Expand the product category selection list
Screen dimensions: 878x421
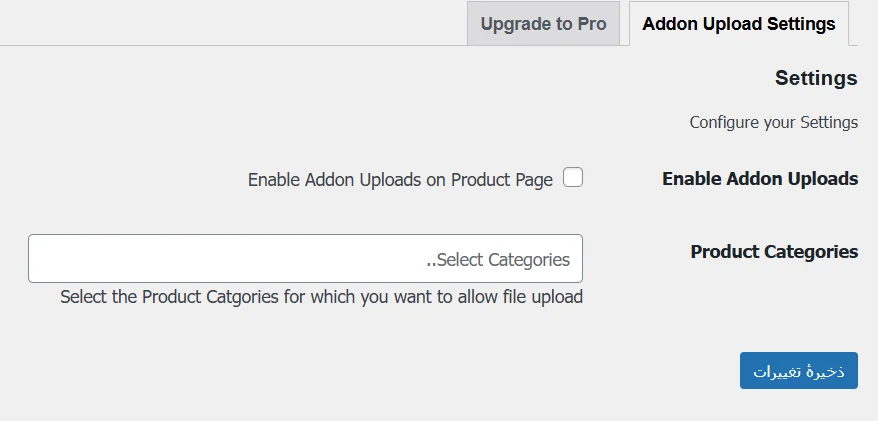tap(305, 259)
